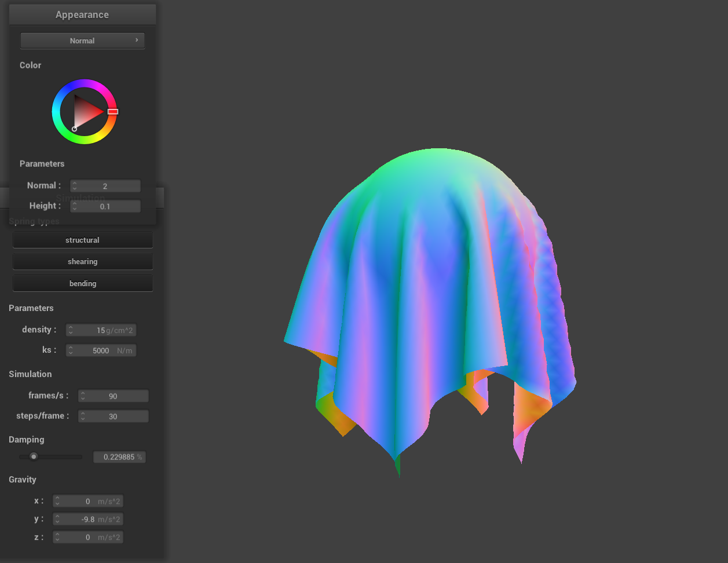The width and height of the screenshot is (728, 563).
Task: Click the gravity x stepper arrows
Action: [x=57, y=501]
